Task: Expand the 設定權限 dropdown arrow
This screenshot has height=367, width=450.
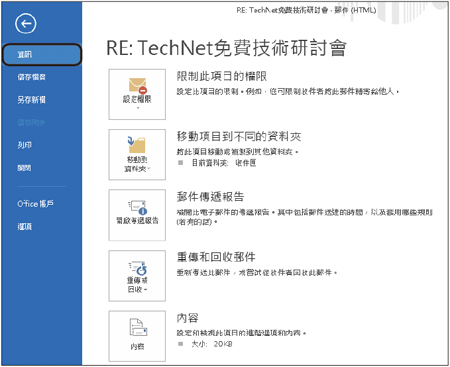Action: pos(138,108)
